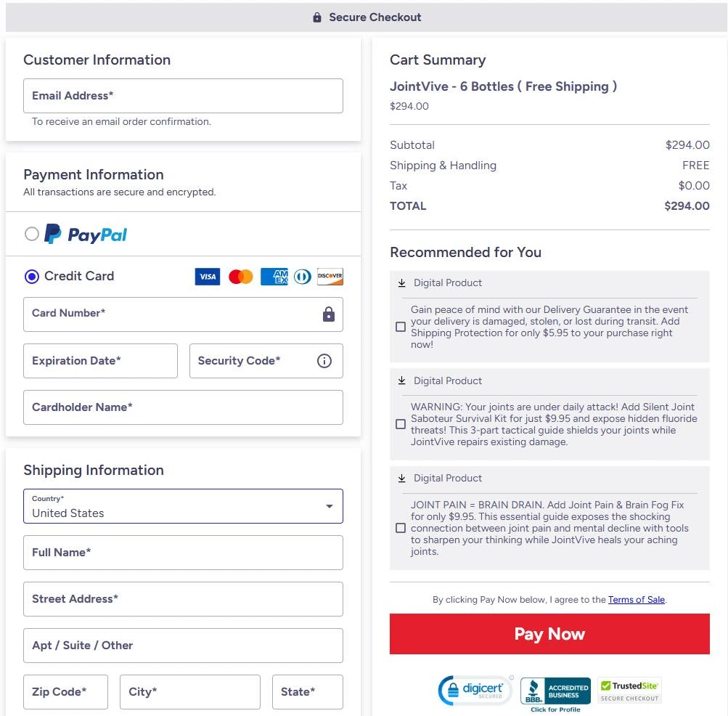This screenshot has width=728, height=716.
Task: Open the BBB Accredited Business profile badge
Action: click(555, 693)
